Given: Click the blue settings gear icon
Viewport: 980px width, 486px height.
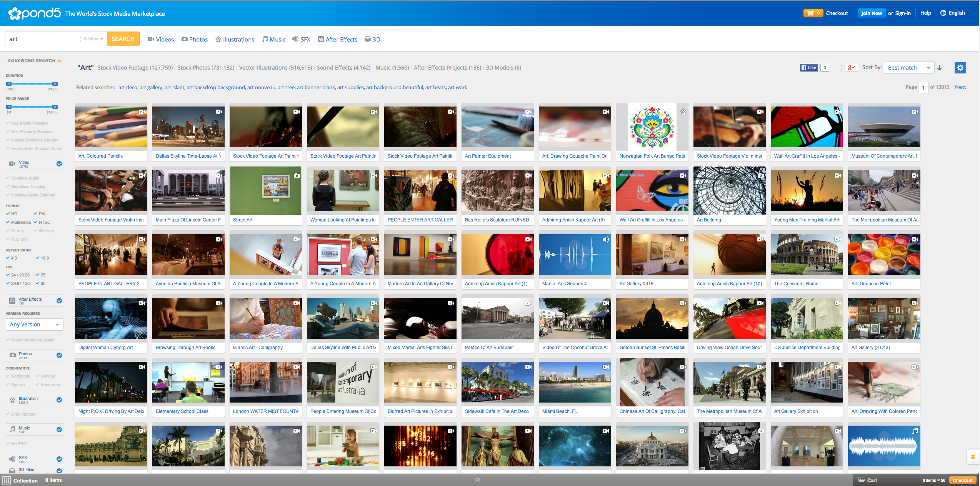Looking at the screenshot, I should (x=960, y=68).
